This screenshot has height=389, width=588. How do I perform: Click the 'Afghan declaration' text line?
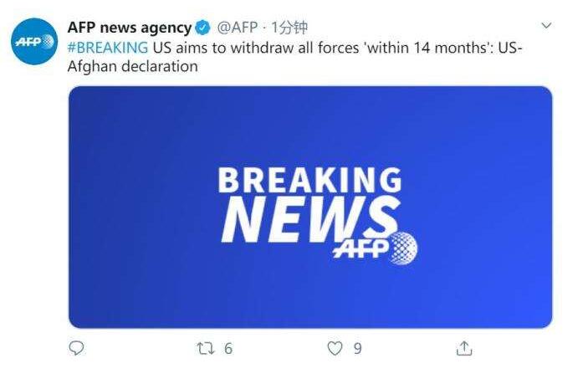[x=133, y=66]
